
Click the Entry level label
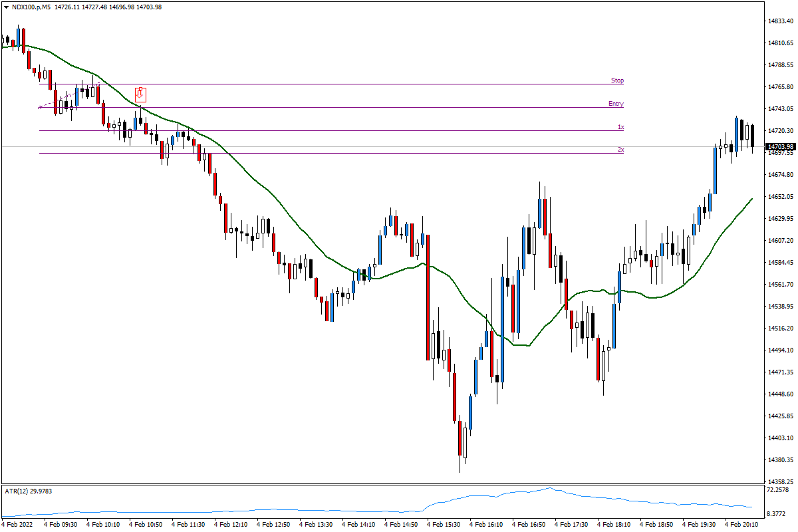pyautogui.click(x=615, y=104)
